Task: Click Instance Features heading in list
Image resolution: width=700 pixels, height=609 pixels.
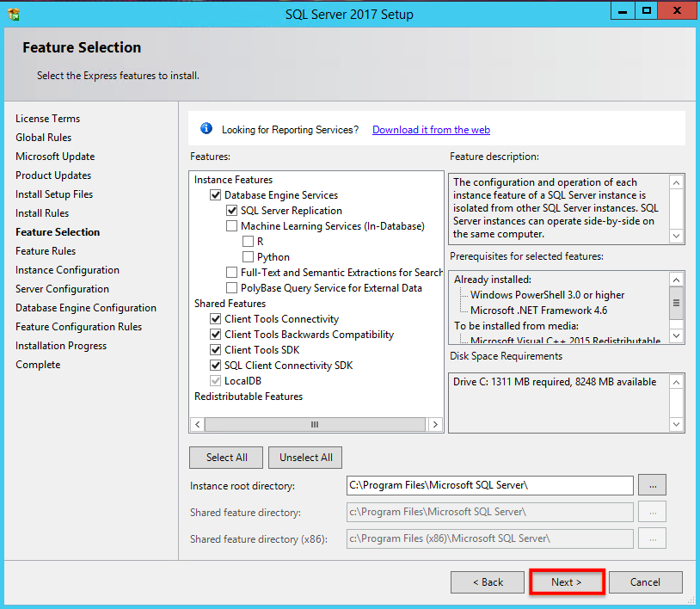Action: point(234,180)
